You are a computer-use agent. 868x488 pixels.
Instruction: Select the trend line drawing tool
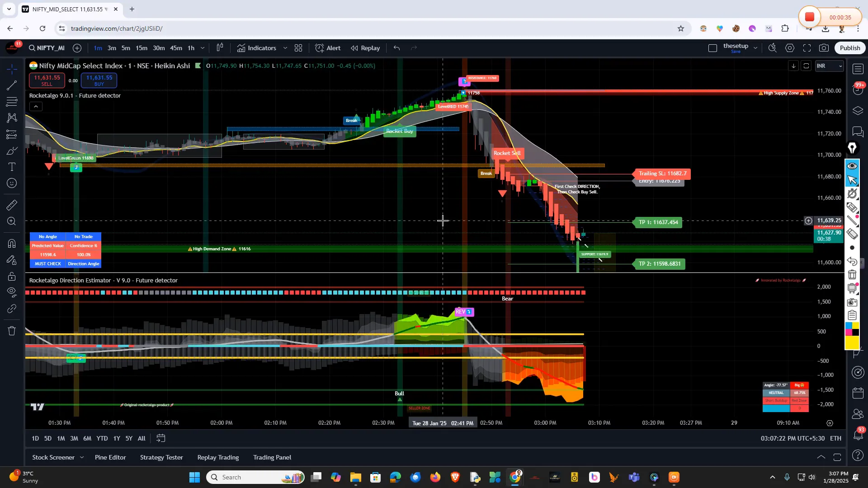click(x=12, y=85)
